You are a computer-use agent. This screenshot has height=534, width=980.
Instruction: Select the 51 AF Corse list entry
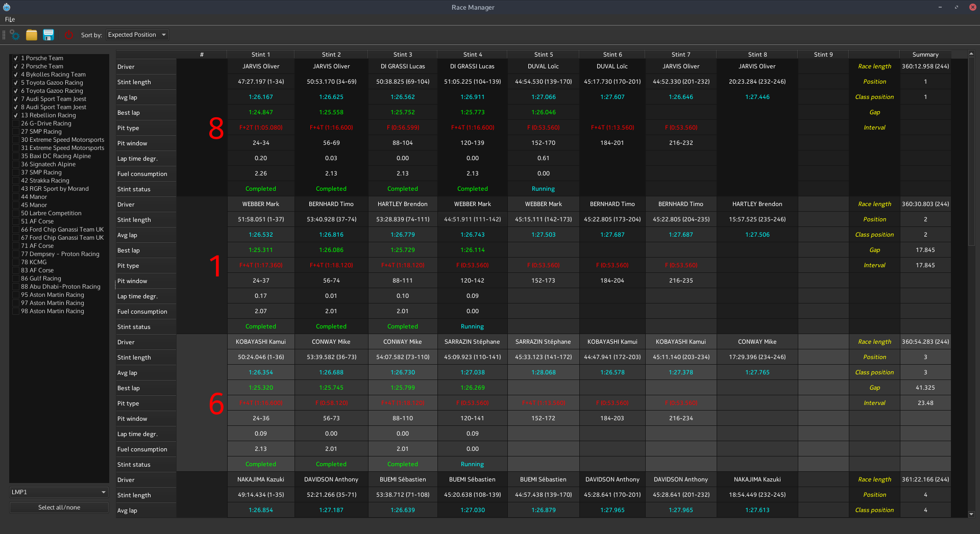[37, 221]
